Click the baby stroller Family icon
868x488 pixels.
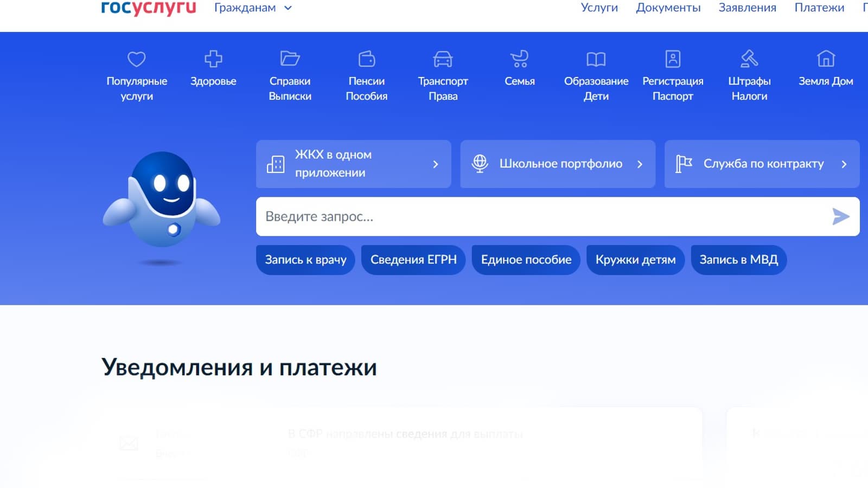coord(519,59)
